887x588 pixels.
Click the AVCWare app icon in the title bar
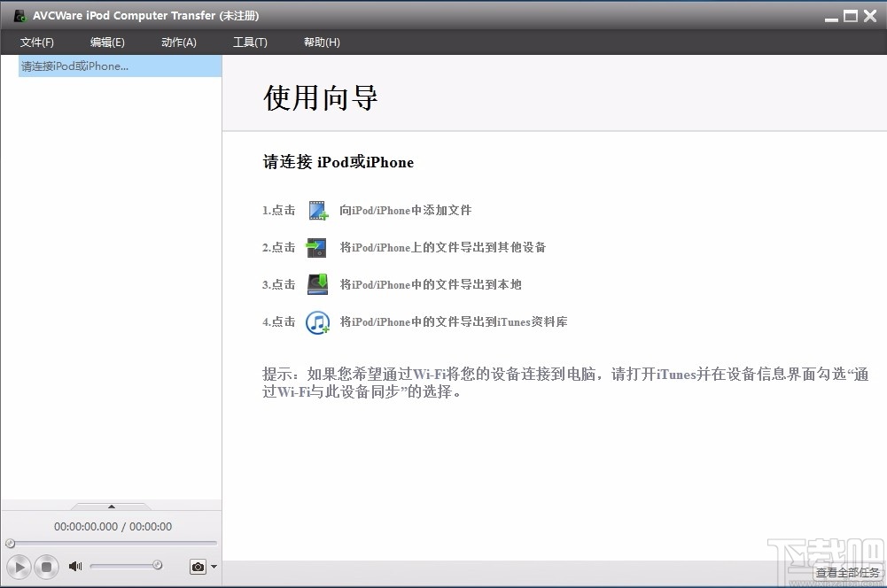pos(19,14)
